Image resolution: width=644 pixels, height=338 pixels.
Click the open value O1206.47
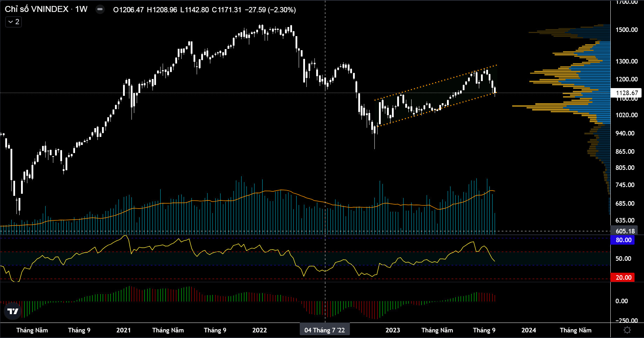[x=128, y=10]
